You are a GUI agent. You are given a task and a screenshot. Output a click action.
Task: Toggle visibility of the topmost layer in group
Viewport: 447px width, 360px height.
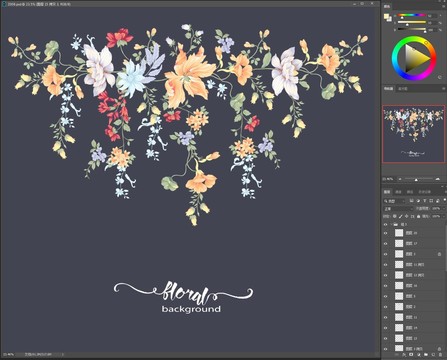point(385,233)
